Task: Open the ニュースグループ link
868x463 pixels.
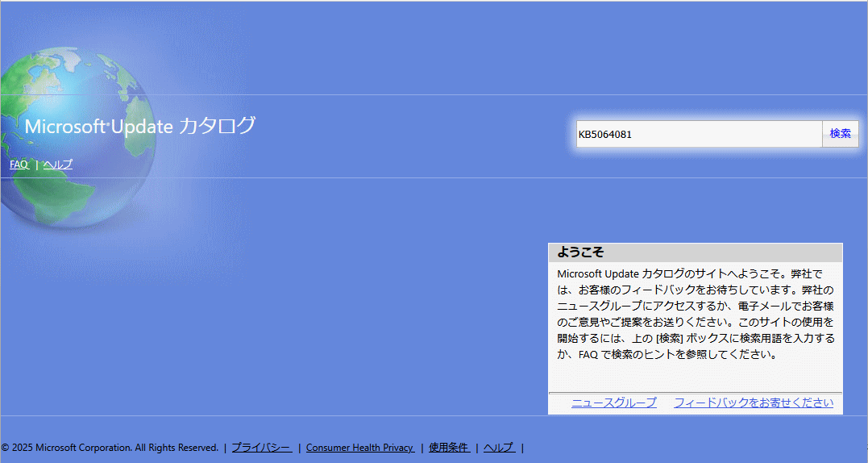Action: 613,403
